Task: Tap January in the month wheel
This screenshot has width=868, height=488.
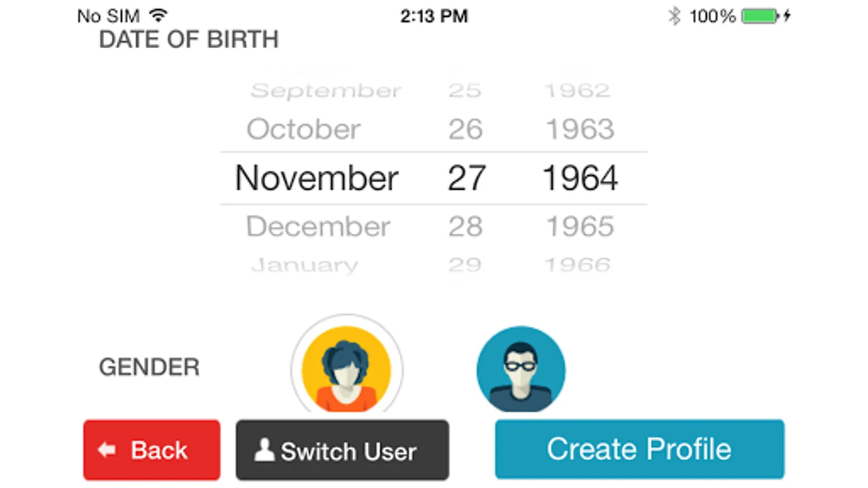Action: coord(304,265)
